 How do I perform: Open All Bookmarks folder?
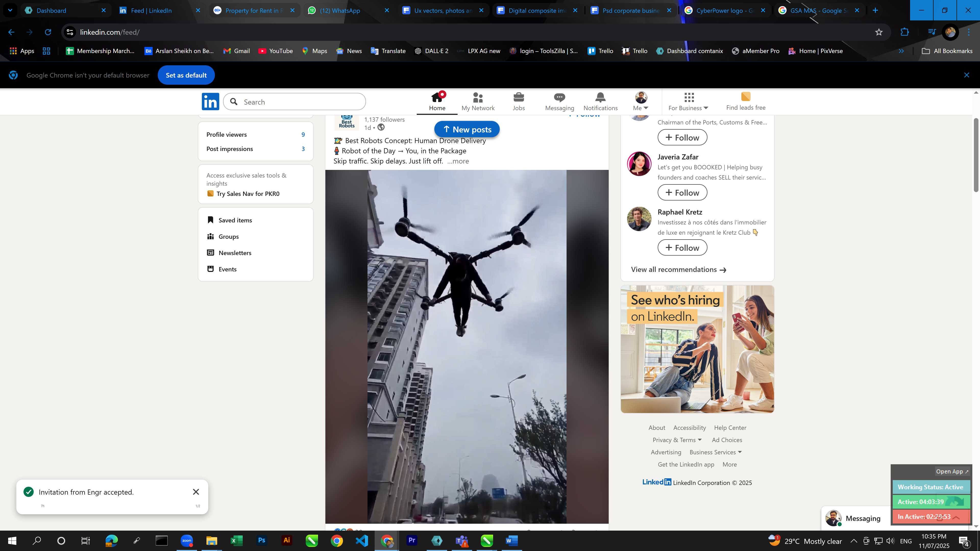947,51
